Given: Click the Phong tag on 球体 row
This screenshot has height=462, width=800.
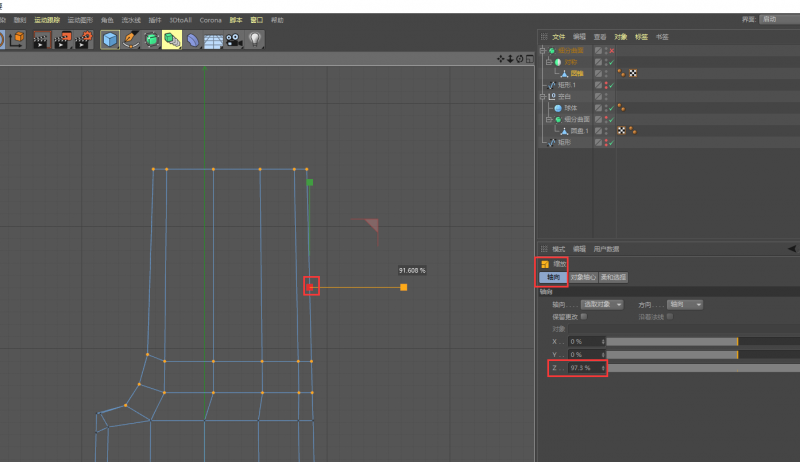Looking at the screenshot, I should tap(621, 108).
